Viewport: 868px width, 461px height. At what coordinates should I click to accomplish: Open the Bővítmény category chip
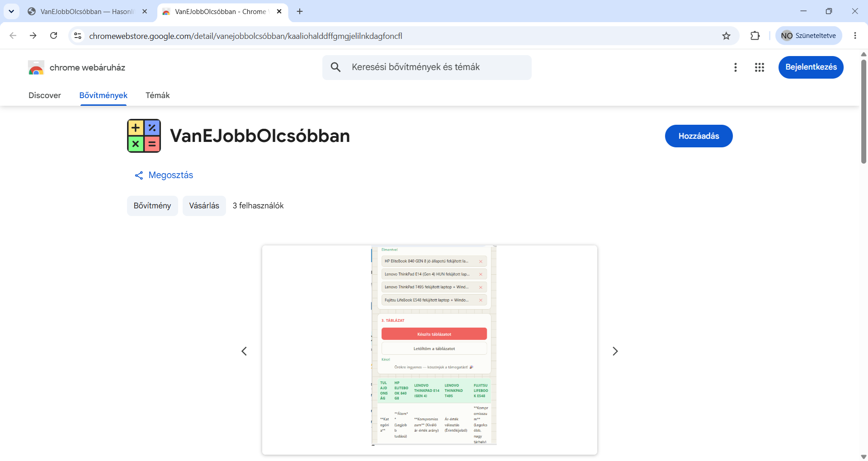152,206
